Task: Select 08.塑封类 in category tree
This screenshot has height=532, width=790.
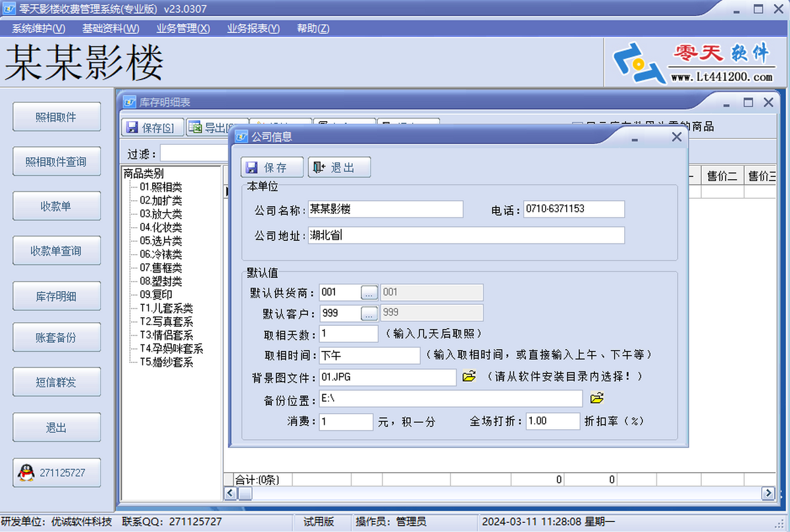Action: click(x=161, y=281)
